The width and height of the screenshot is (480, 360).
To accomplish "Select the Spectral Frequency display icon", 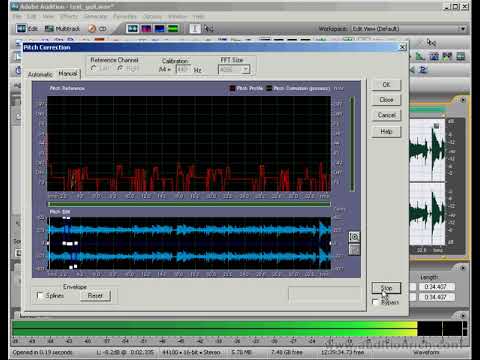I will tap(146, 29).
